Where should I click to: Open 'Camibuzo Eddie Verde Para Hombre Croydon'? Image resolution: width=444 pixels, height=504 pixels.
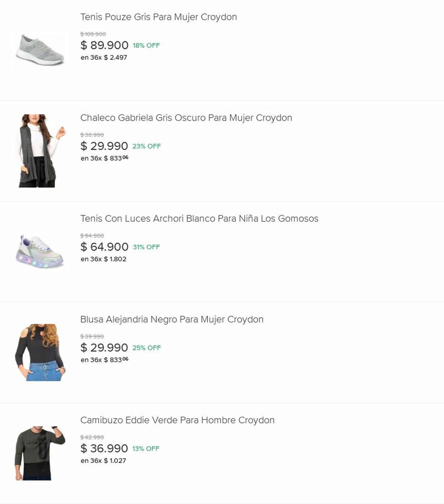(177, 420)
